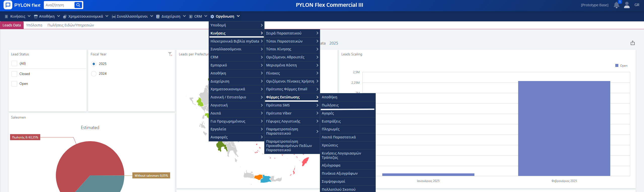Click the export share icon
Image resolution: width=644 pixels, height=192 pixels.
(633, 43)
